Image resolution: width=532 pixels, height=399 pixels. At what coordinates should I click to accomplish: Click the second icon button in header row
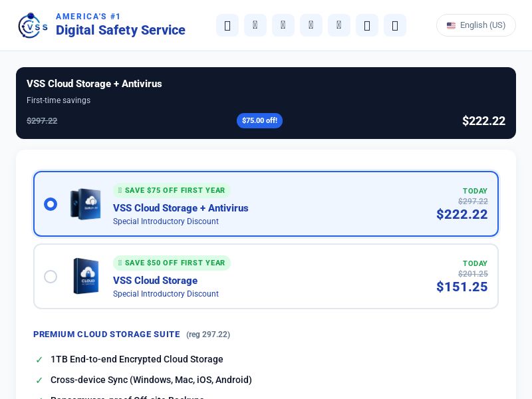point(255,25)
